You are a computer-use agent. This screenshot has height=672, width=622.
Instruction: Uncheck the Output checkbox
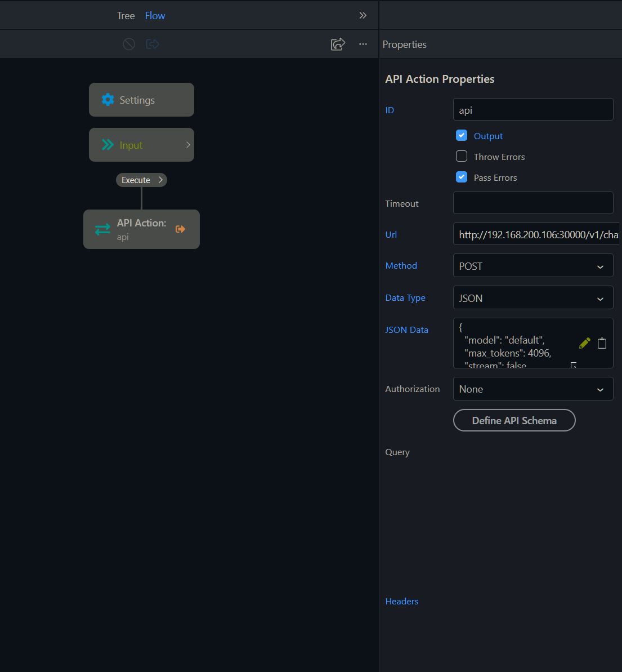pyautogui.click(x=462, y=136)
